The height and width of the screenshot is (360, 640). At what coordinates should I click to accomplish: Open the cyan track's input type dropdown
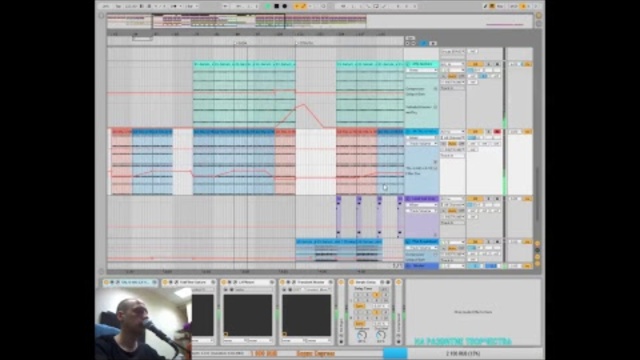(x=453, y=64)
